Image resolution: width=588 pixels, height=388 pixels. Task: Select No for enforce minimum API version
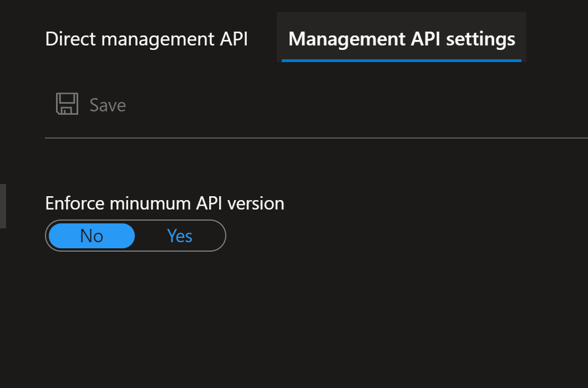(x=92, y=236)
